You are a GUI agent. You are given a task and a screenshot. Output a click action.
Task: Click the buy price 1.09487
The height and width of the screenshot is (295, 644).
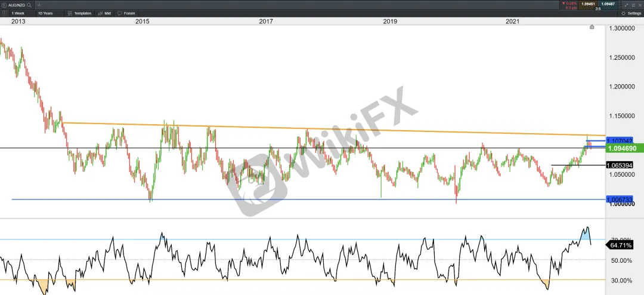608,4
